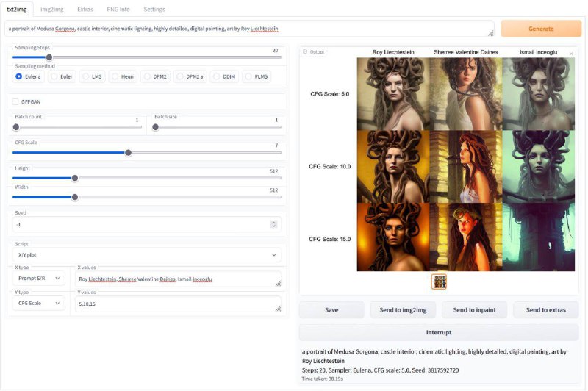Click the Time taken: 38.19s text
This screenshot has height=391, width=588.
(x=322, y=379)
